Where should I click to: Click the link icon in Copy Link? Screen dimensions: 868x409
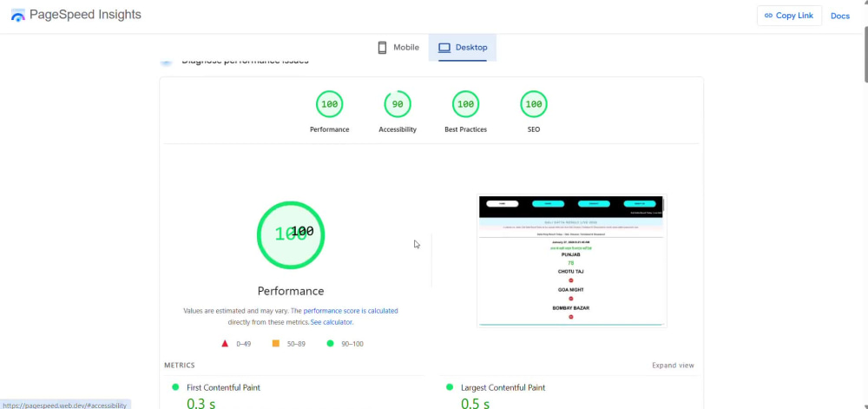768,16
